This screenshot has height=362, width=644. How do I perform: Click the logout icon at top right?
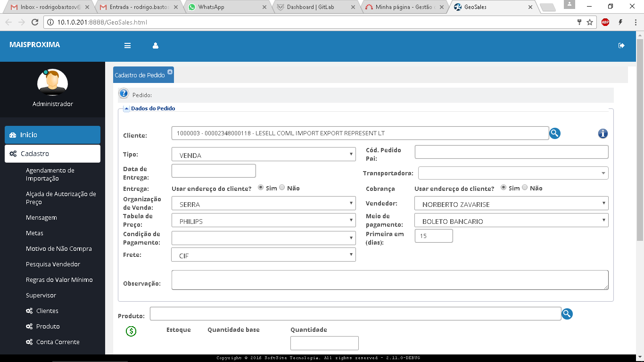621,45
